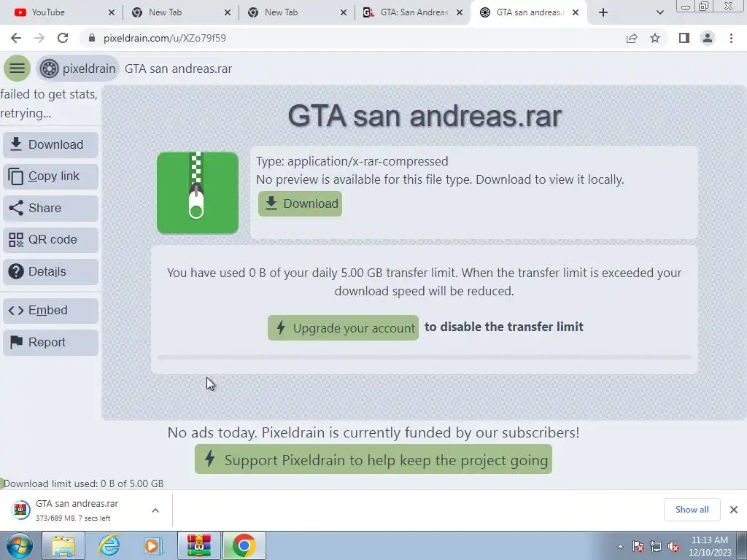
Task: Report this file
Action: point(50,343)
